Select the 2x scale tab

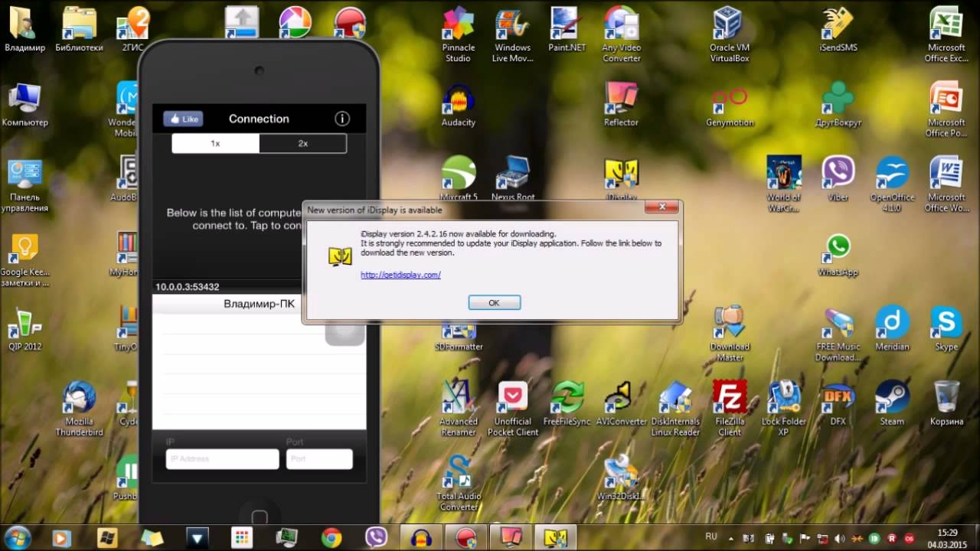pos(303,143)
